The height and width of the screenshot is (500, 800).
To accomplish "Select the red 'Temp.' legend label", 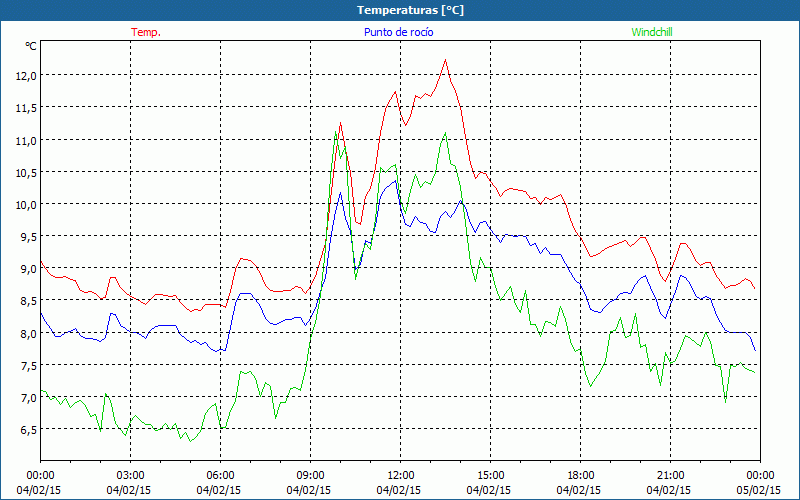I will coord(146,32).
